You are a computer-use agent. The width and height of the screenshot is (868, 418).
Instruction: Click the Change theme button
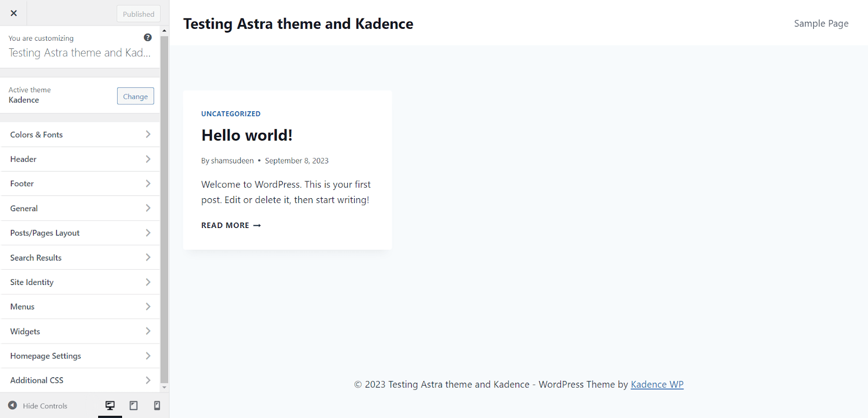[136, 96]
